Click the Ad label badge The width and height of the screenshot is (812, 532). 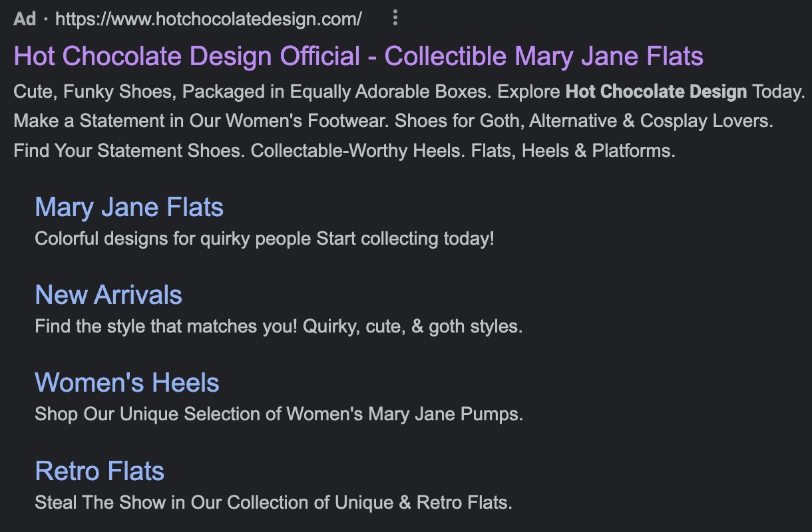pyautogui.click(x=25, y=19)
